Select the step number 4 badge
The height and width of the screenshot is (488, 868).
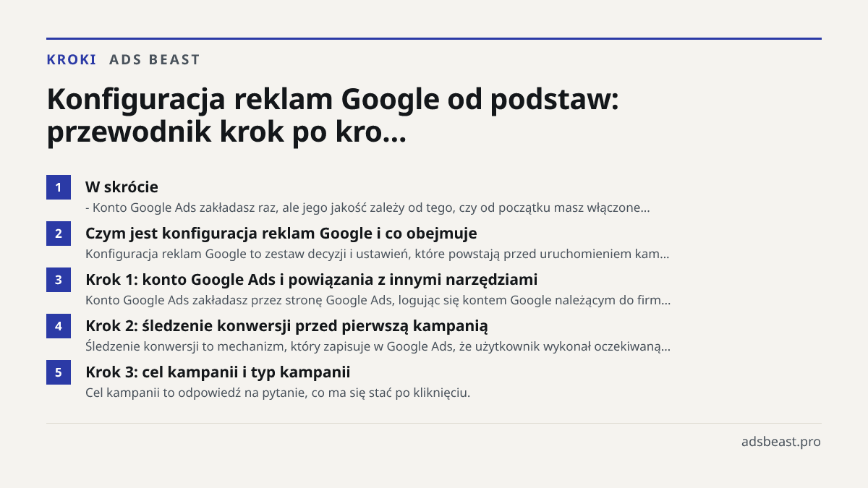pos(59,326)
